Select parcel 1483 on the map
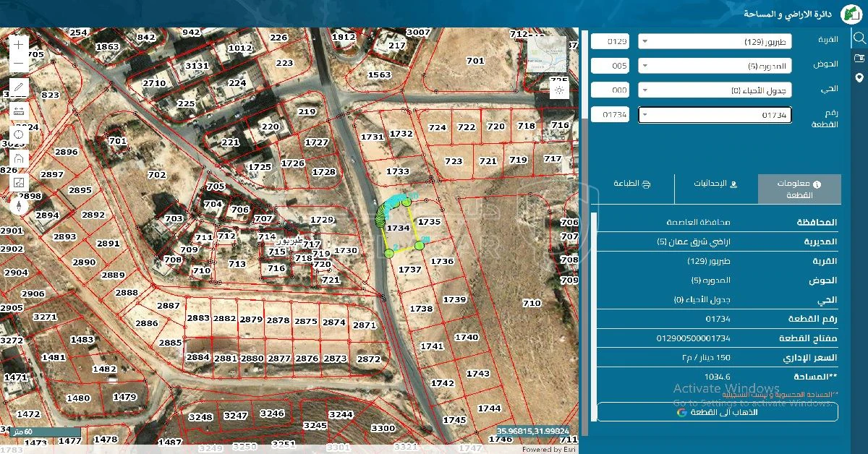This screenshot has width=868, height=454. (x=82, y=339)
